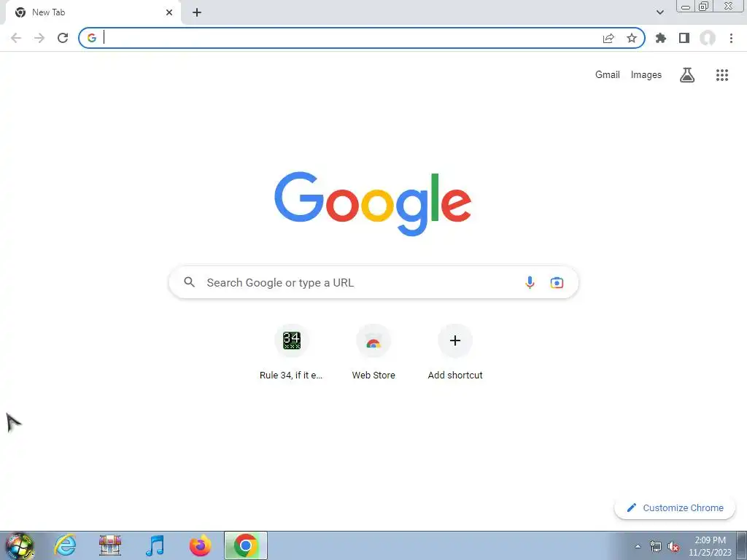Open the music note app in taskbar
Image resolution: width=747 pixels, height=560 pixels.
(x=155, y=545)
